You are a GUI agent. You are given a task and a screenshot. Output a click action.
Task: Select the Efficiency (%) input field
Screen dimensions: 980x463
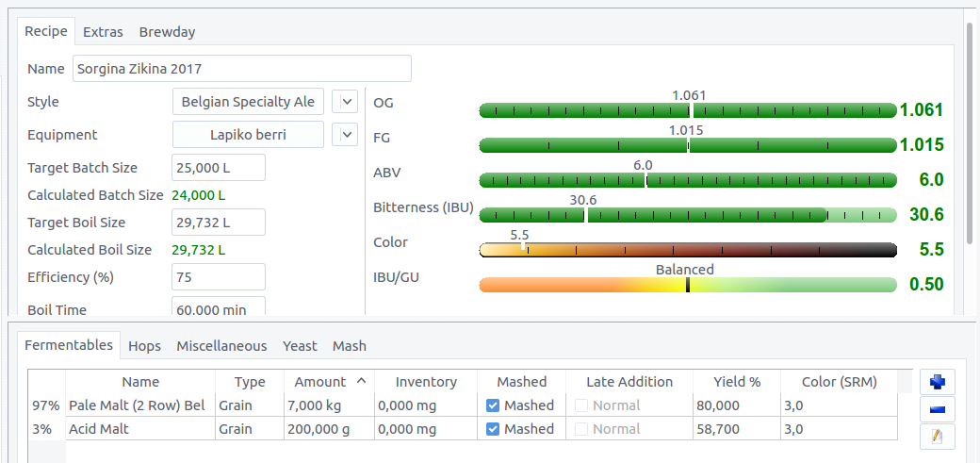pos(218,277)
